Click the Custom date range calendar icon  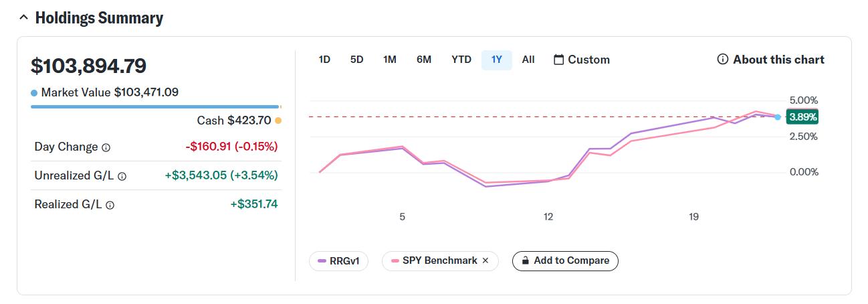click(559, 60)
